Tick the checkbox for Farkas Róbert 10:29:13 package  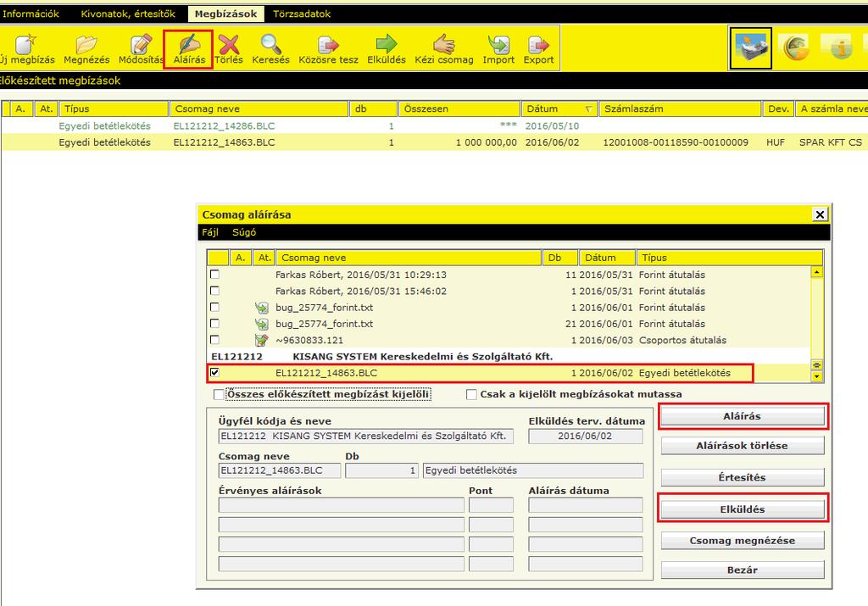(214, 275)
